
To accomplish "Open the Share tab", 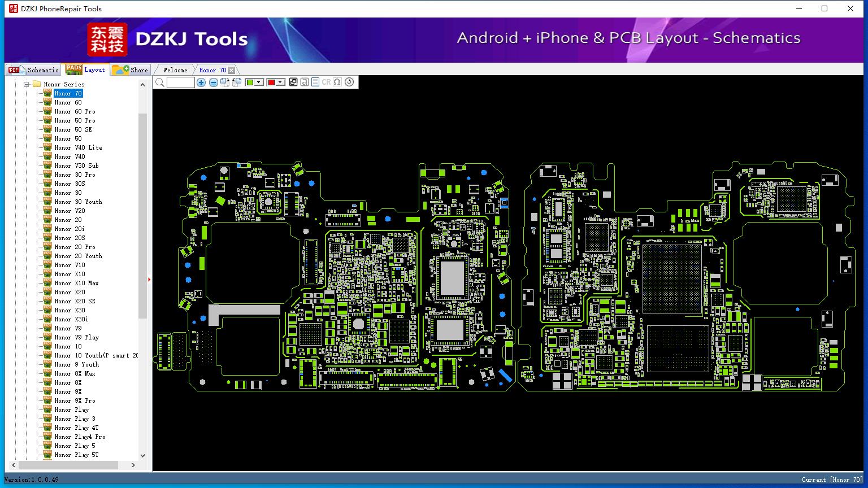I will coord(130,70).
